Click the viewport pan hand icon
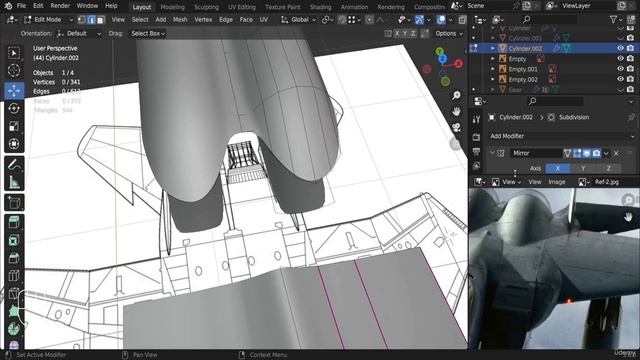Screen dimensions: 640x360 [x=456, y=111]
